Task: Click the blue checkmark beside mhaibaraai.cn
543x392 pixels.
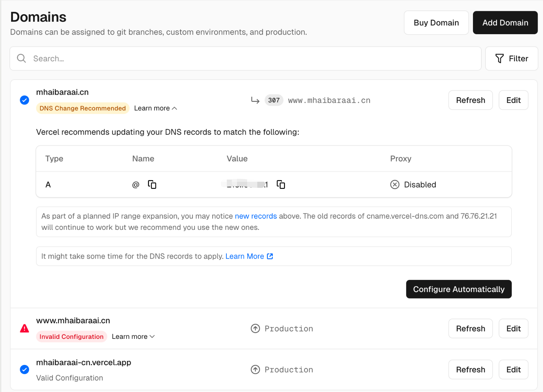Action: tap(24, 100)
